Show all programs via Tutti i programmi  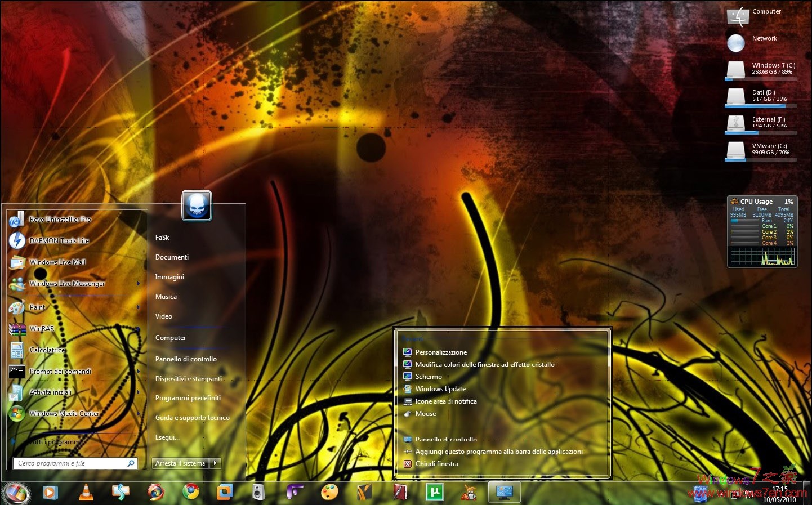click(55, 442)
